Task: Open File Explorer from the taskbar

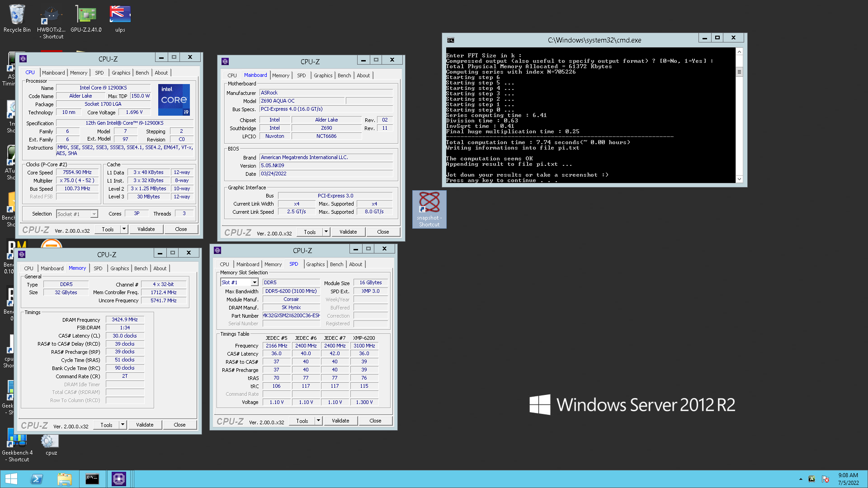Action: [x=65, y=479]
